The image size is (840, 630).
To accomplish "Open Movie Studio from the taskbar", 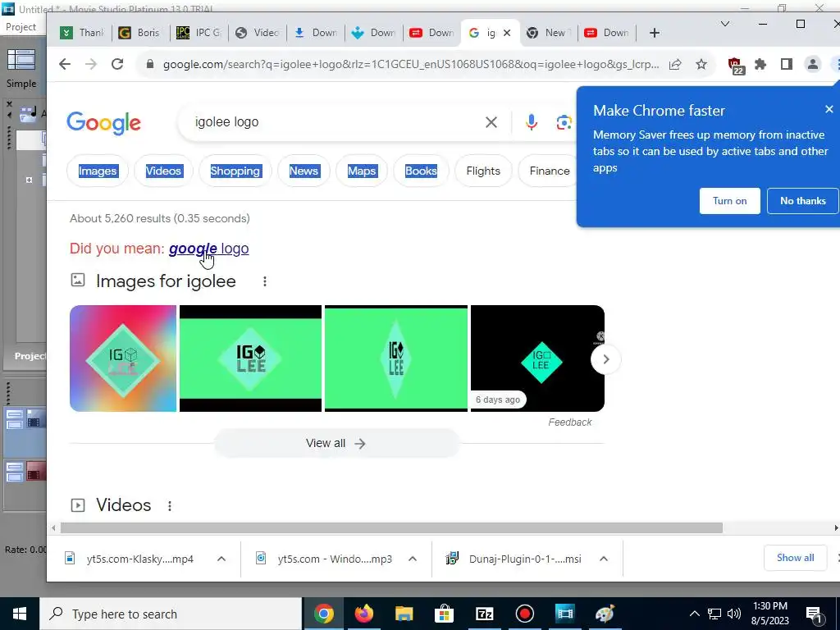I will (564, 614).
